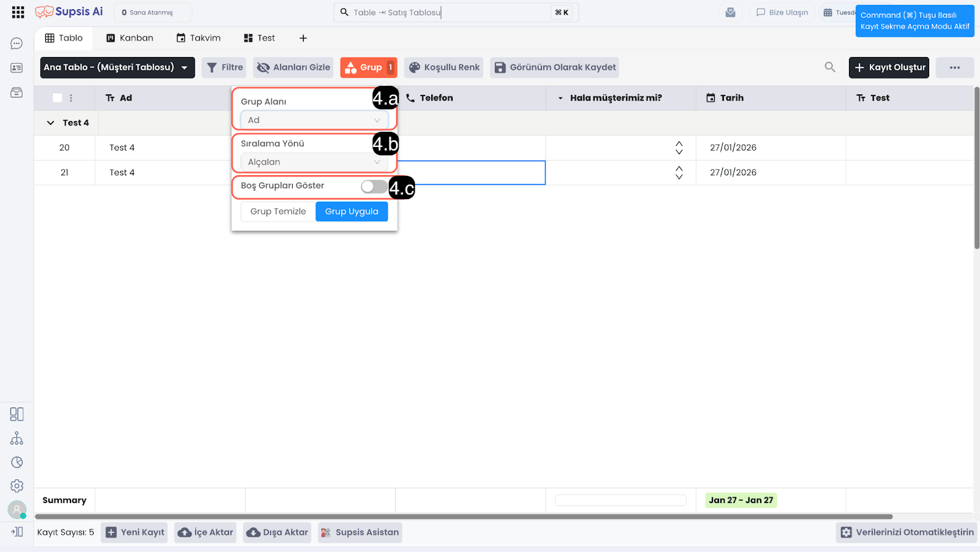Open the organization hierarchy sidebar icon
The width and height of the screenshot is (980, 552).
(17, 439)
